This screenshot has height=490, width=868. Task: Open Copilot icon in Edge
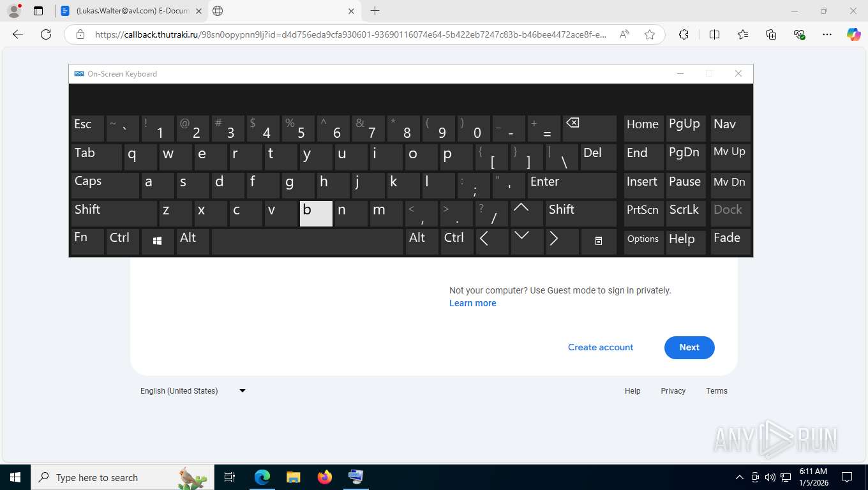[x=853, y=34]
